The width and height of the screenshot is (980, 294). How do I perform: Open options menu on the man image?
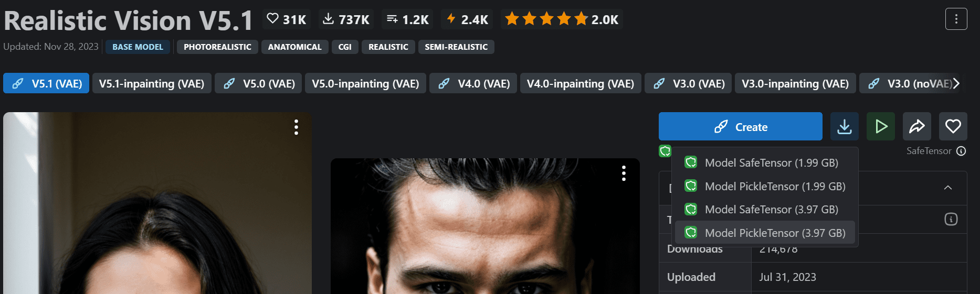pos(624,173)
